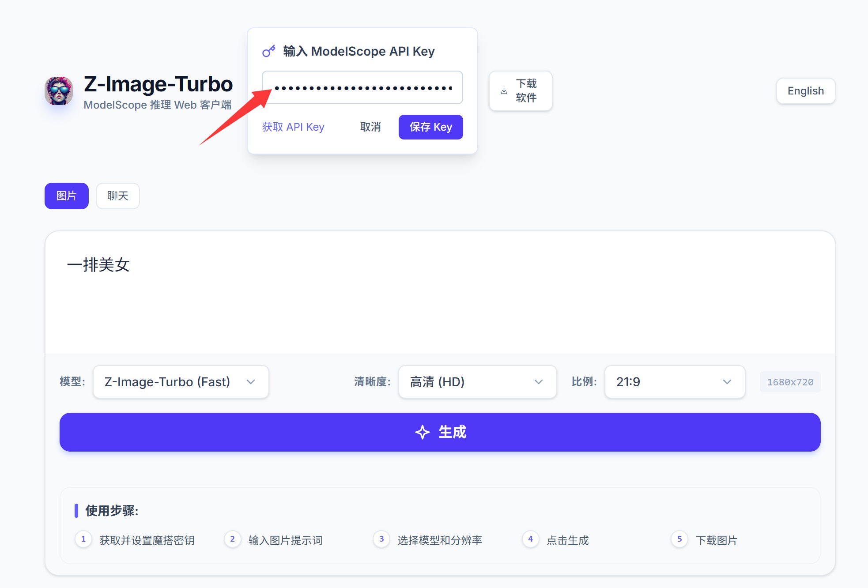Click 取消 to dismiss the dialog

point(370,127)
